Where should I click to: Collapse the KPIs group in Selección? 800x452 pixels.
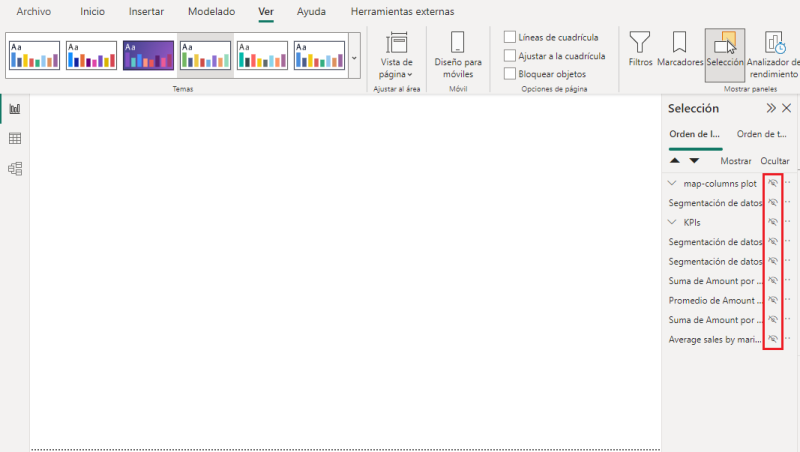[x=672, y=222]
